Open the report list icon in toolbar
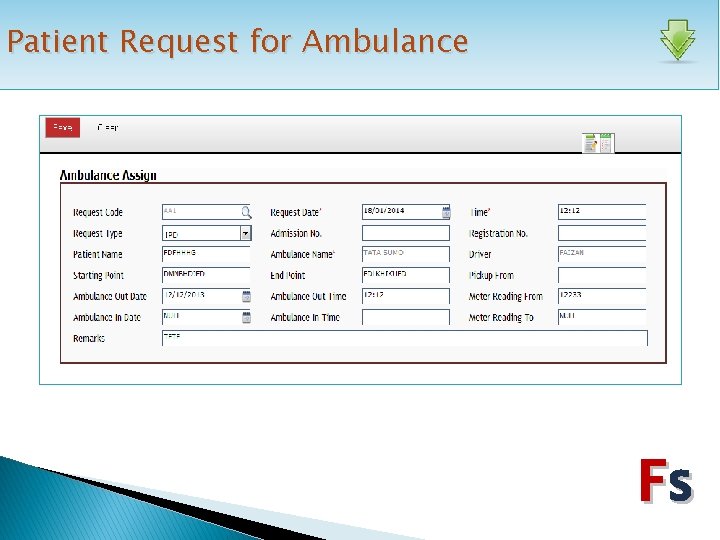 point(598,143)
